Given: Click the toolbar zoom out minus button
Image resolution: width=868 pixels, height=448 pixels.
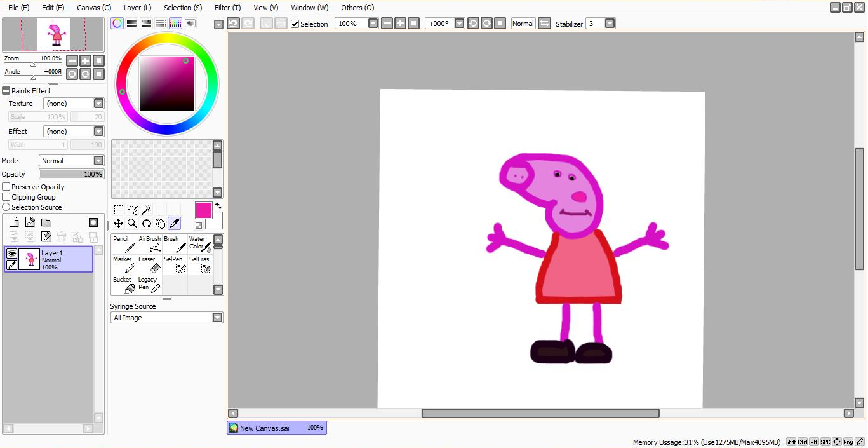Looking at the screenshot, I should (387, 24).
